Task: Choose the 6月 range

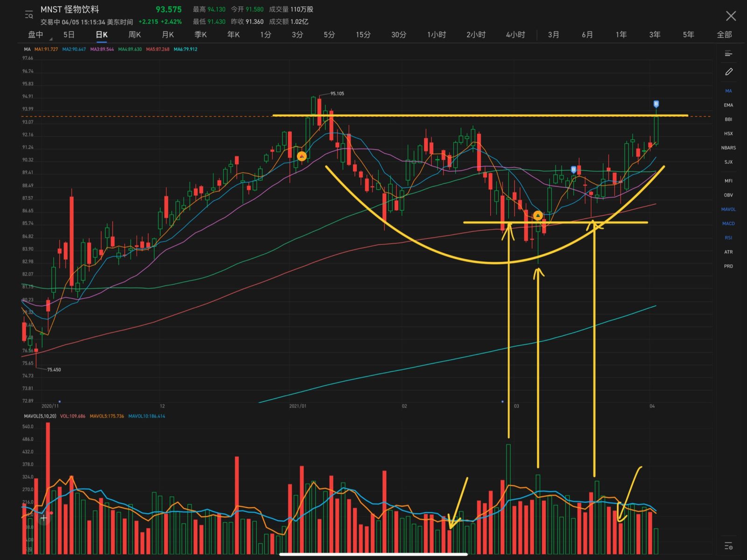Action: point(587,35)
